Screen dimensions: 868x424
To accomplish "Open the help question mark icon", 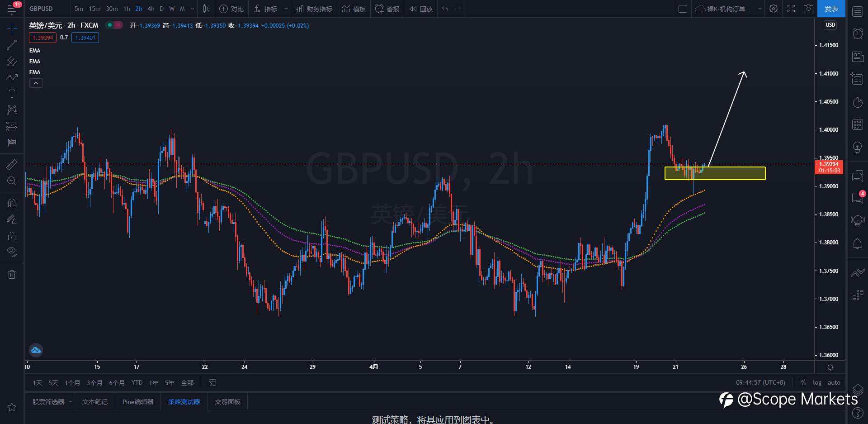I will coord(858,413).
